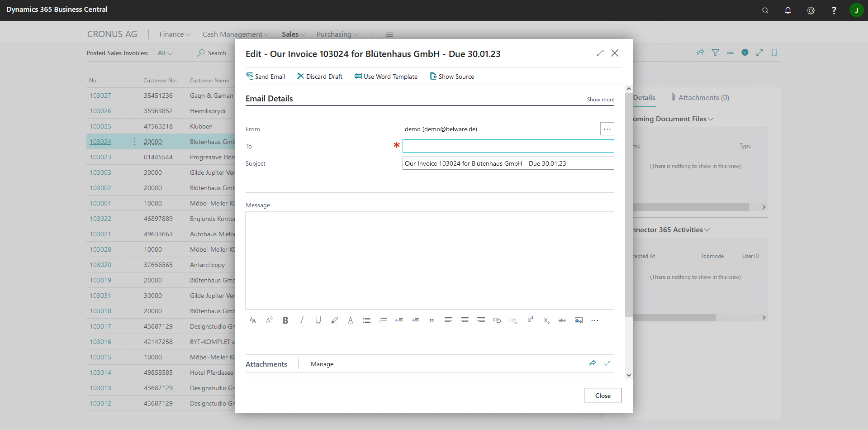The height and width of the screenshot is (430, 868).
Task: Apply block quote formatting
Action: 432,320
